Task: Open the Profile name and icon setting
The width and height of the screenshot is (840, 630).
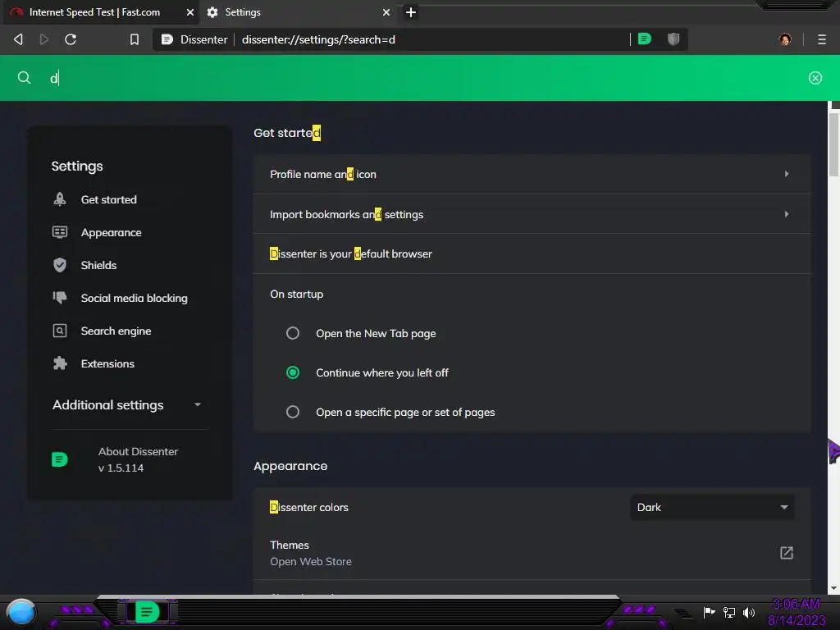Action: 532,174
